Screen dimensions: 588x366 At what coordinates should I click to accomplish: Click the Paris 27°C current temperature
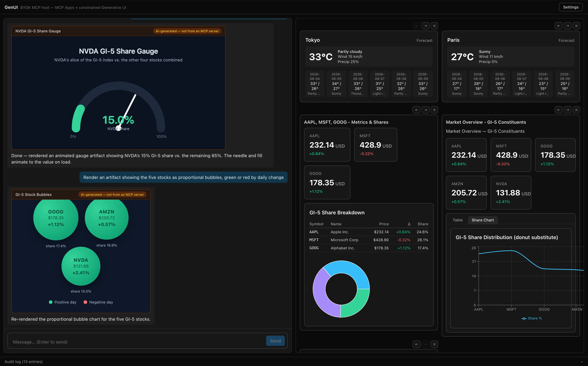(x=462, y=57)
